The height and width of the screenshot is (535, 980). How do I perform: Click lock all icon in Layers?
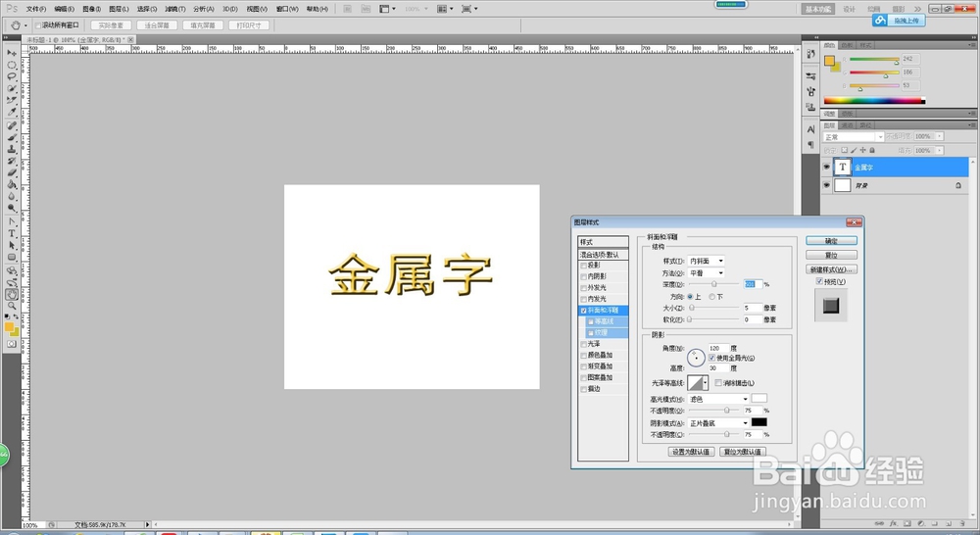pos(872,150)
